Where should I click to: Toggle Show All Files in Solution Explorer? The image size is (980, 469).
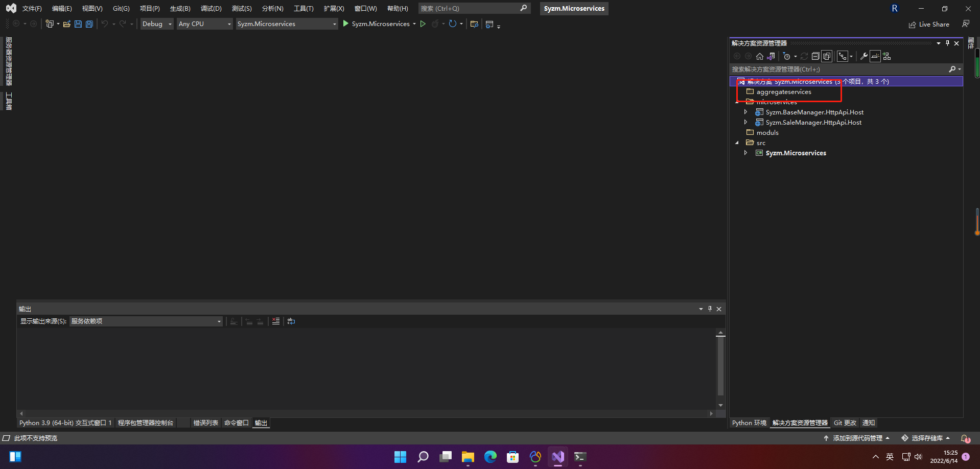[827, 56]
